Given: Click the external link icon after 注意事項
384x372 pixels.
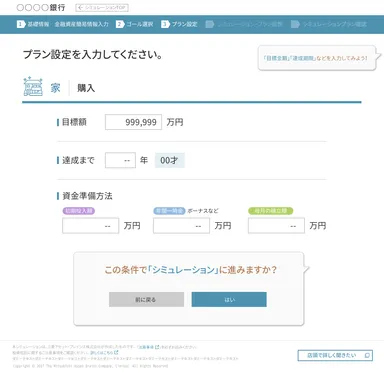Looking at the screenshot, I should pyautogui.click(x=157, y=347).
